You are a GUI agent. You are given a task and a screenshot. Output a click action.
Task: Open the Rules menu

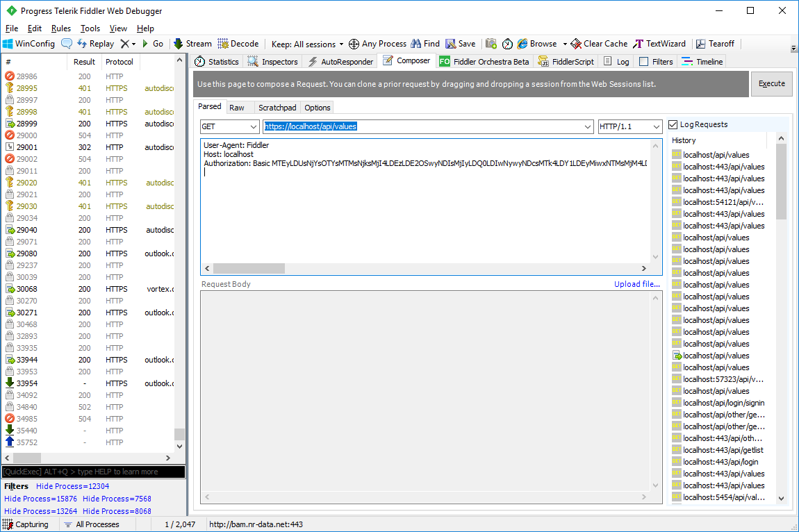(x=61, y=28)
